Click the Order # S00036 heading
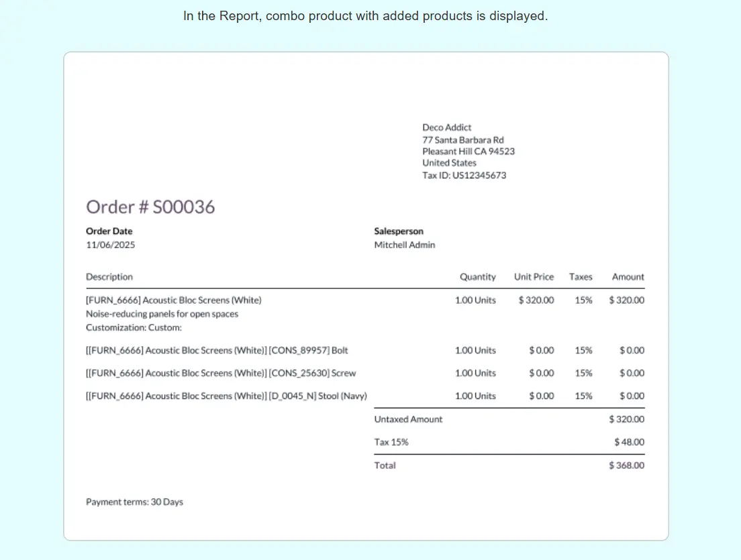 click(x=150, y=207)
